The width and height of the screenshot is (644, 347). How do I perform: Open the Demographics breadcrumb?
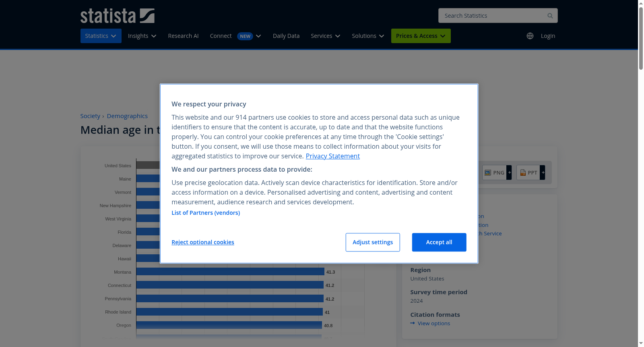[x=127, y=116]
